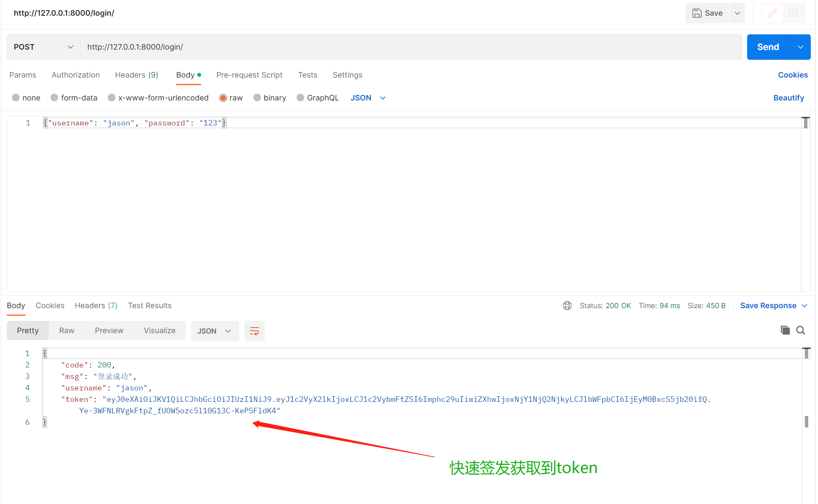Copy response using the copy icon
Image resolution: width=818 pixels, height=504 pixels.
[785, 330]
